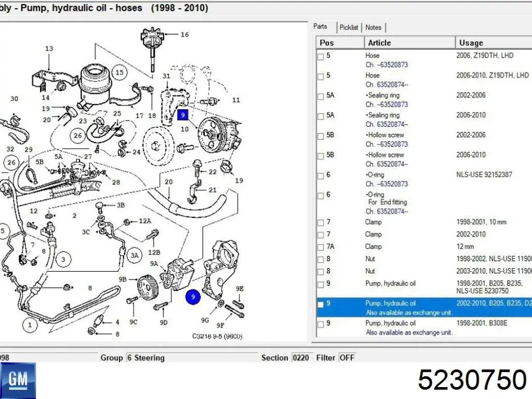Click callout 3B in the diagram
The image size is (532, 399).
tap(121, 205)
